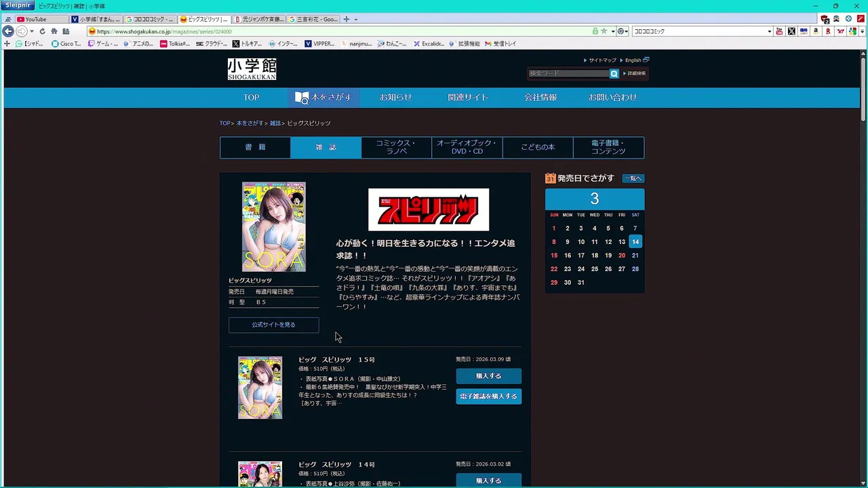
Task: Bookmark this page with the star icon
Action: pyautogui.click(x=604, y=31)
